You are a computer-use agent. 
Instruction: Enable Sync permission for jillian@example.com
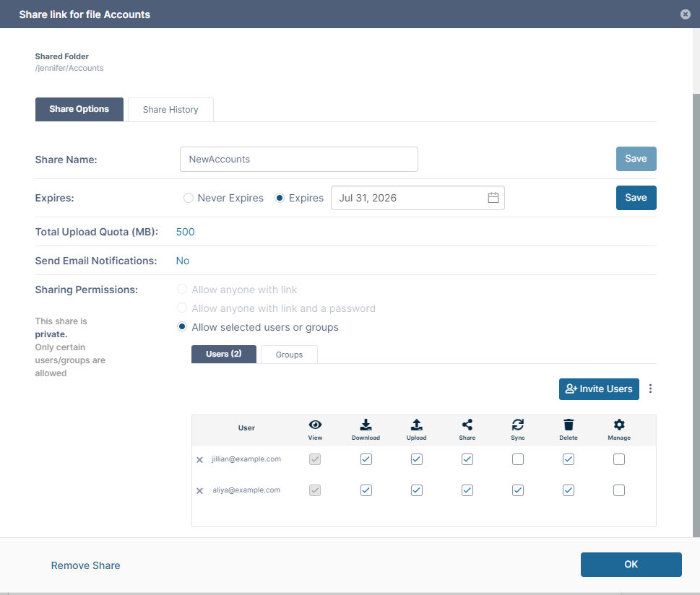[x=518, y=459]
